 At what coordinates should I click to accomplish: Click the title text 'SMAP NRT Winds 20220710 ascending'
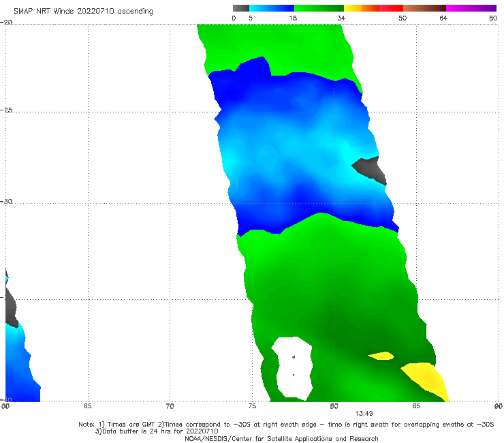click(83, 12)
